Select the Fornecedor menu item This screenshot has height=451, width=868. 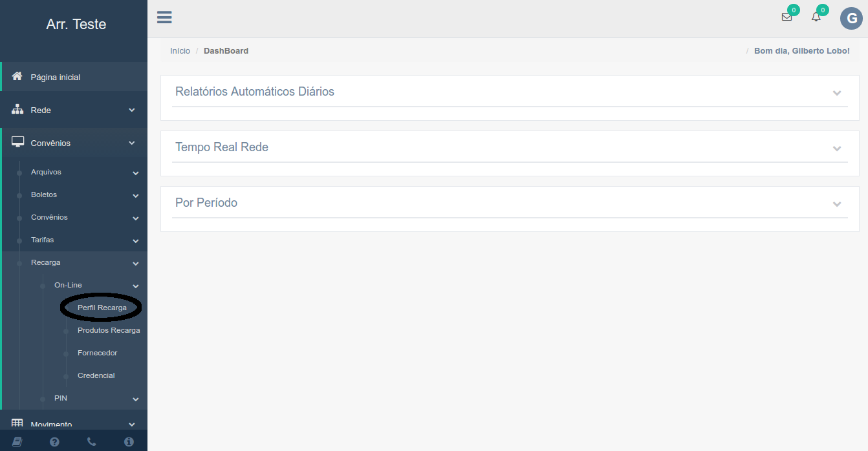click(98, 353)
